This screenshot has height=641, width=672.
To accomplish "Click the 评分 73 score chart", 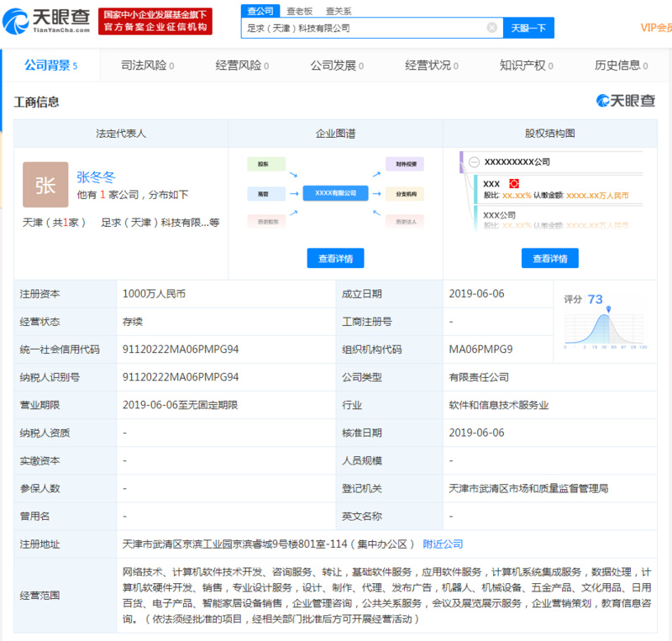I will 604,323.
